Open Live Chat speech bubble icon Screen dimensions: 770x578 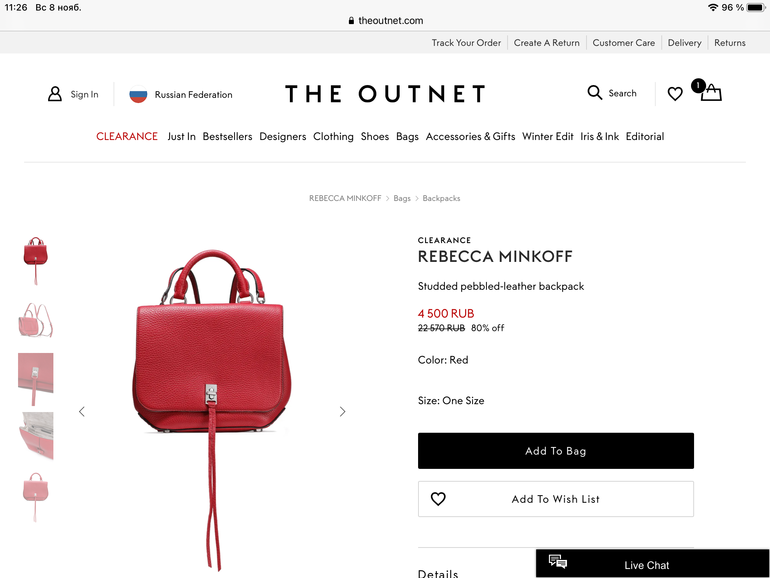coord(558,561)
